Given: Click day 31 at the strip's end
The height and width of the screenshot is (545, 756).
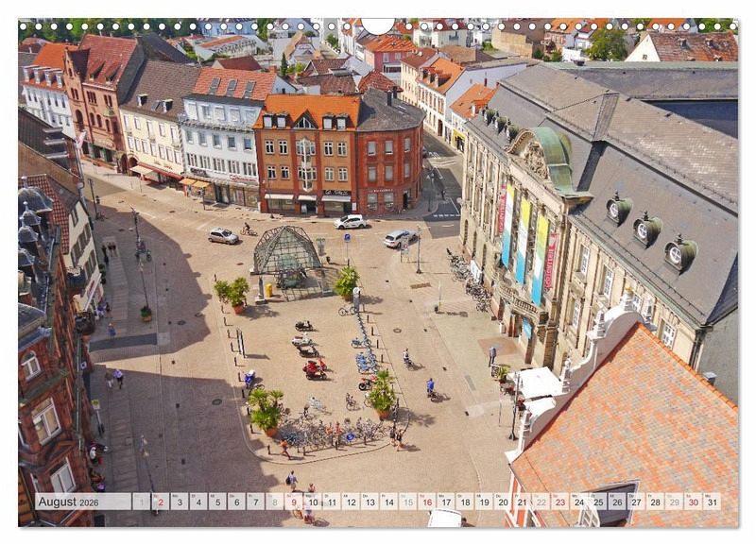Looking at the screenshot, I should [x=711, y=502].
